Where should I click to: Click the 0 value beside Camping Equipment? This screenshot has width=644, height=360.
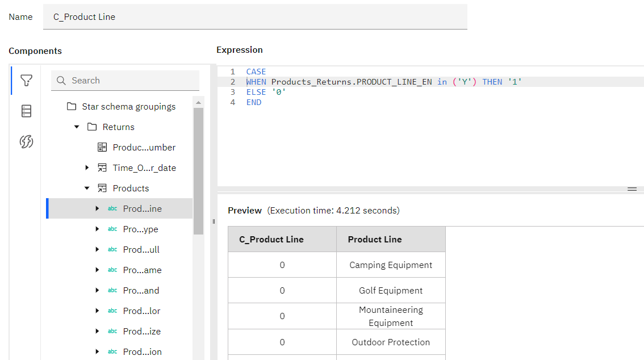coord(282,265)
